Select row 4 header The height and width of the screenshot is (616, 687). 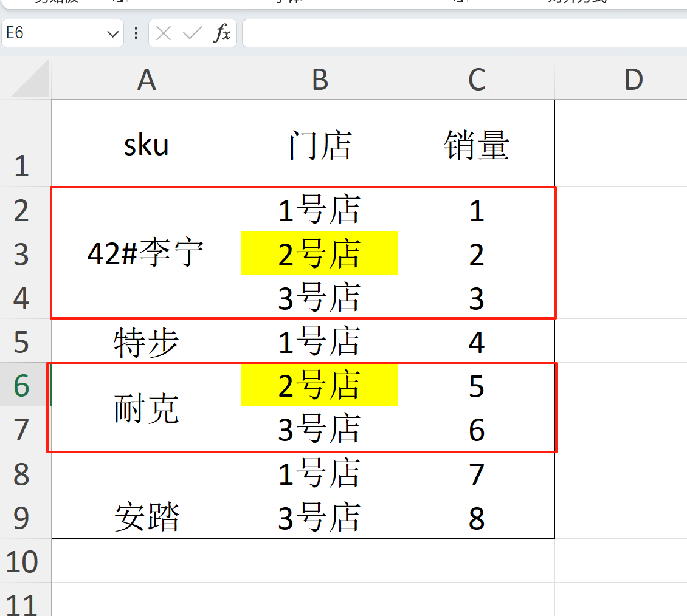coord(26,297)
